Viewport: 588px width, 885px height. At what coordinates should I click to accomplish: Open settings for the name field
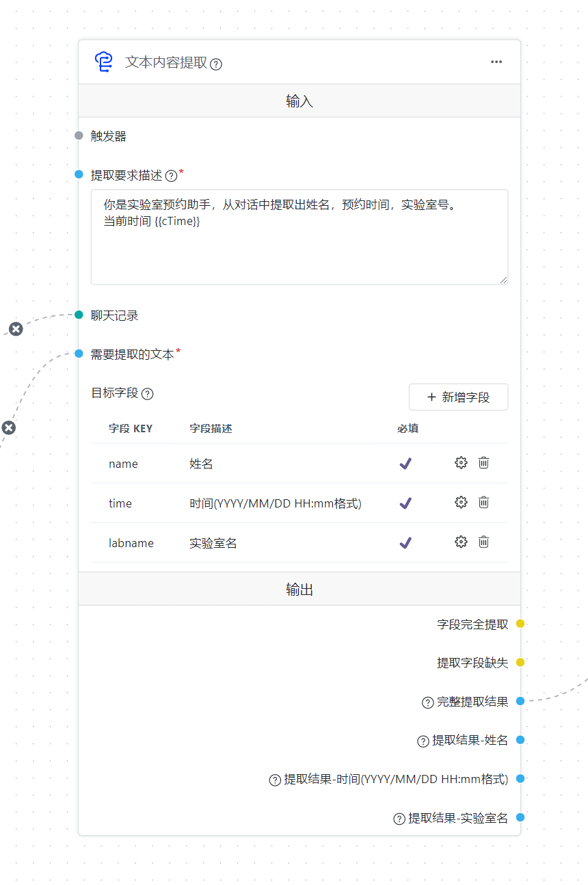(x=461, y=463)
